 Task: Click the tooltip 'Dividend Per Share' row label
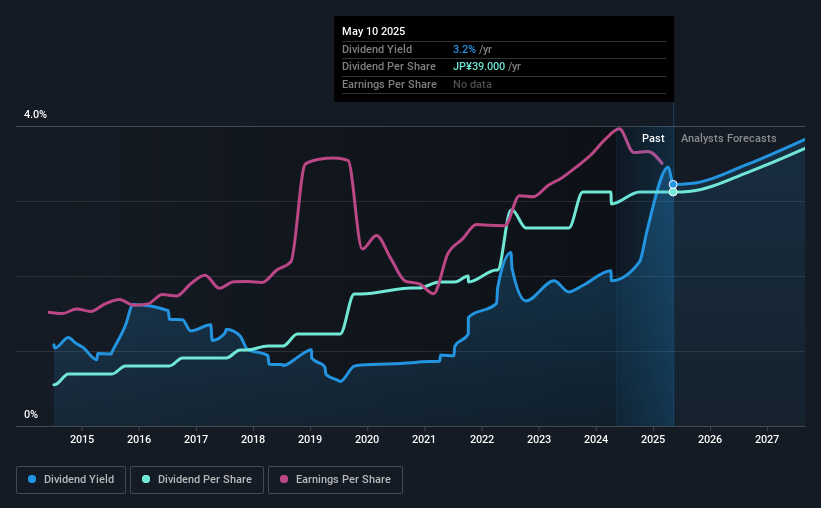click(x=389, y=67)
